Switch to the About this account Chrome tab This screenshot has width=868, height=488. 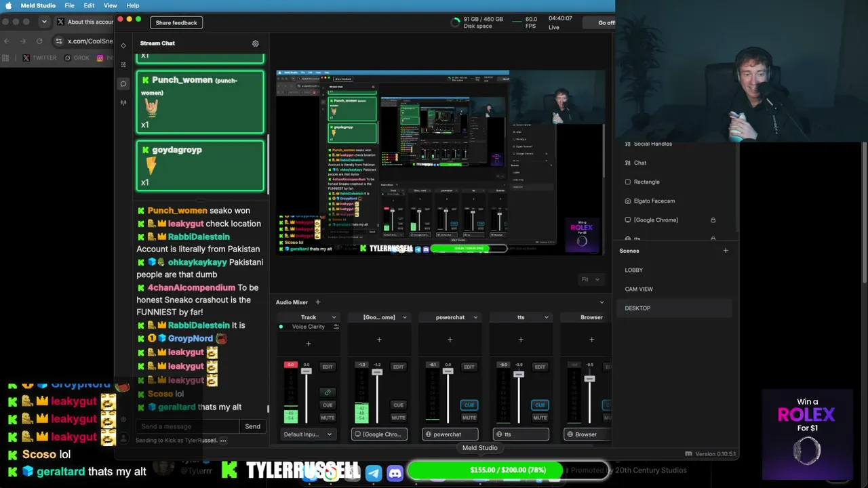[85, 22]
